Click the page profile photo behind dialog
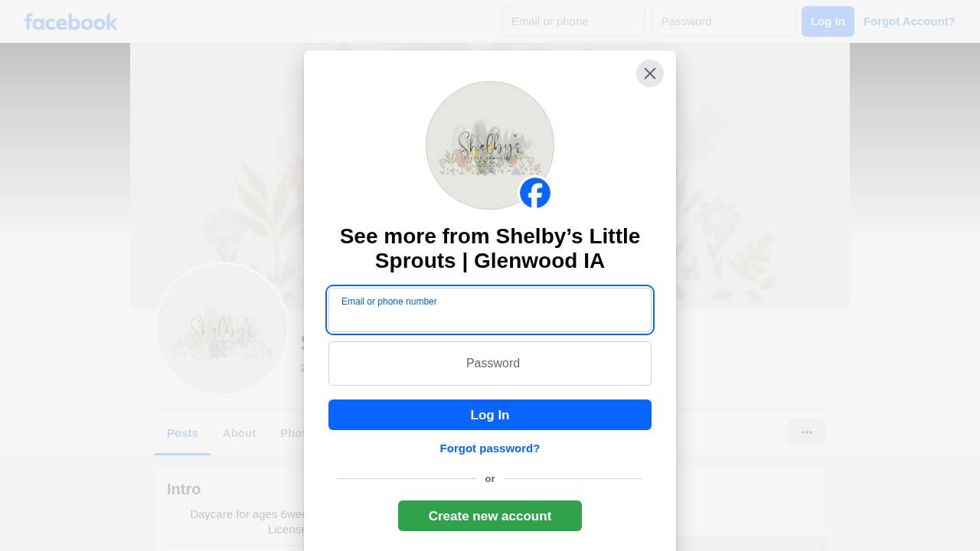The height and width of the screenshot is (551, 980). click(222, 328)
